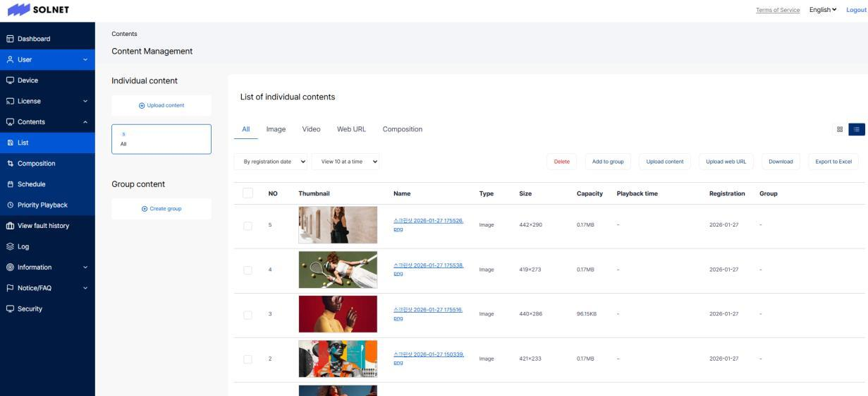868x396 pixels.
Task: Switch to list view icon
Action: 857,129
